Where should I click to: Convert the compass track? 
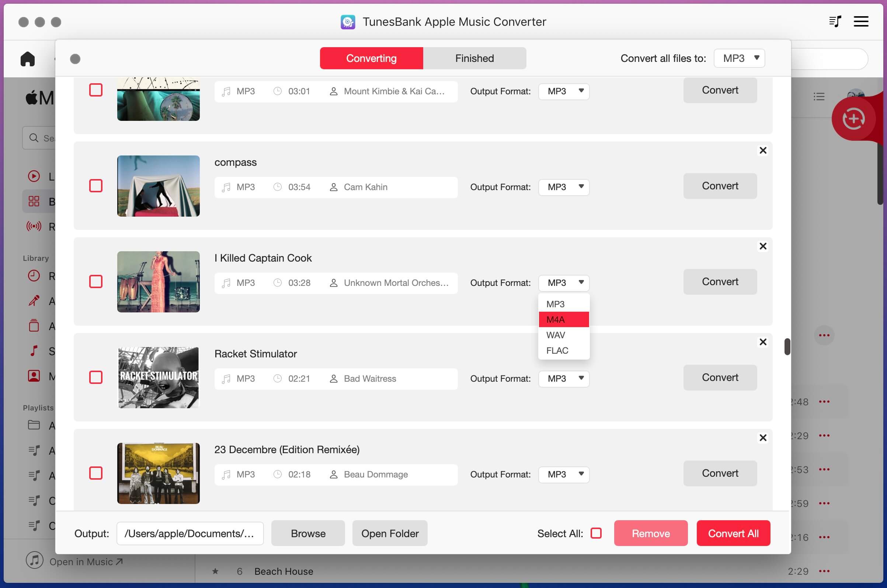coord(720,186)
